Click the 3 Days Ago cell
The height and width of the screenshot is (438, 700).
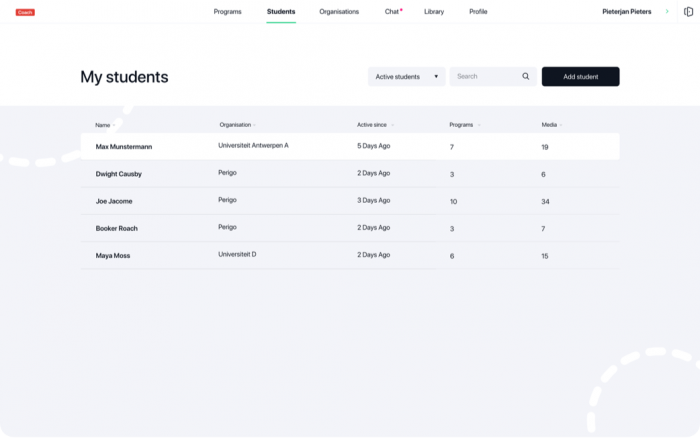(x=374, y=200)
